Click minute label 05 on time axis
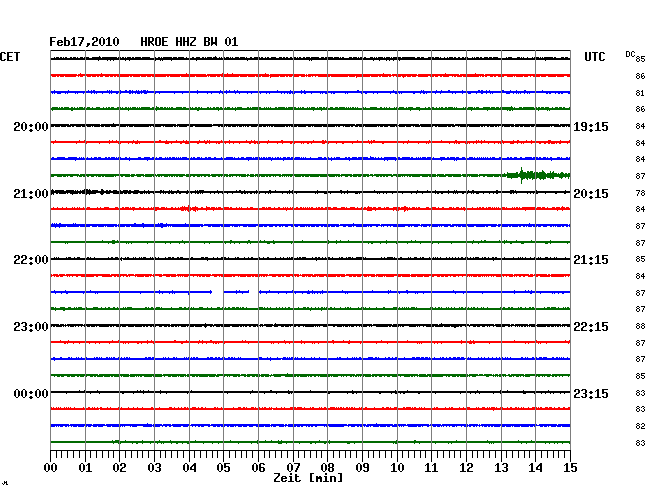 [223, 468]
